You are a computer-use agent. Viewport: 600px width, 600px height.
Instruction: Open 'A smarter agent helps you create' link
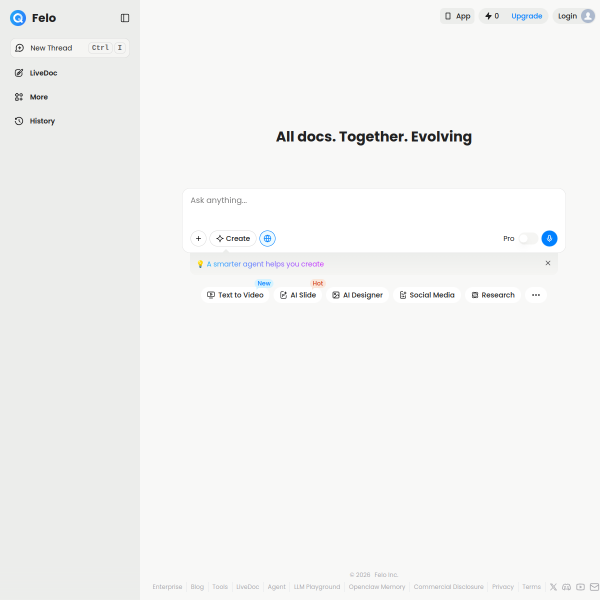pos(265,264)
